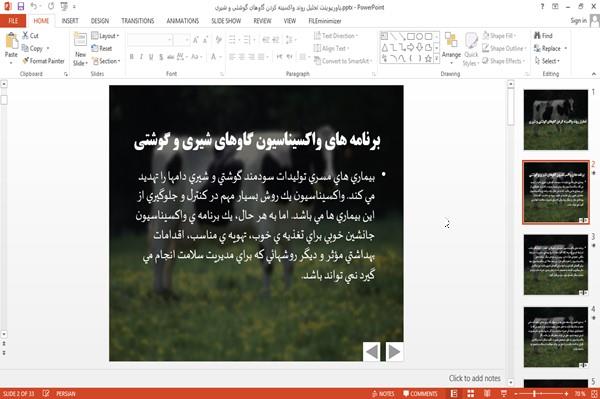Switch to the SLIDE SHOW tab
This screenshot has width=600, height=399.
(x=226, y=21)
